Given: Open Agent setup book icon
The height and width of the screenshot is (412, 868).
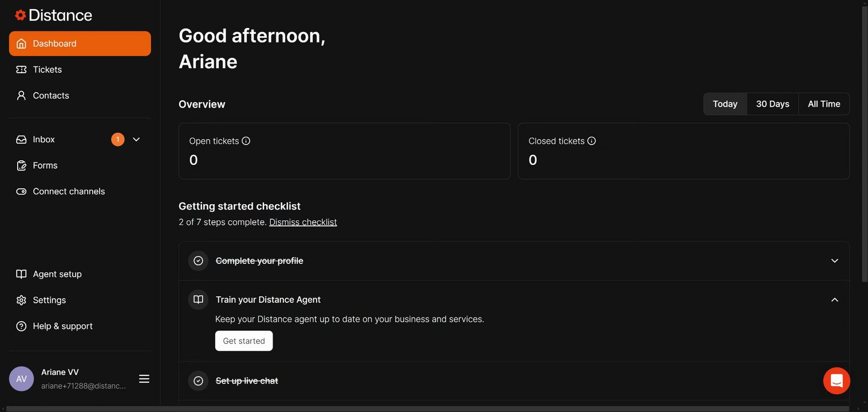Looking at the screenshot, I should 21,274.
